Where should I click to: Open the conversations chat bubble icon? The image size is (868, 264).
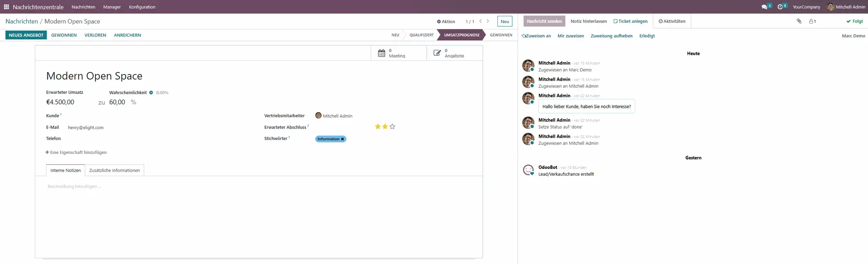[764, 7]
